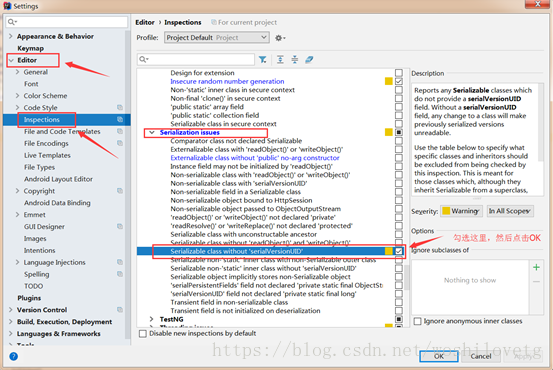Click yellow swatch beside Insecure random generation
Viewport: 553px width, 370px height.
click(x=388, y=81)
